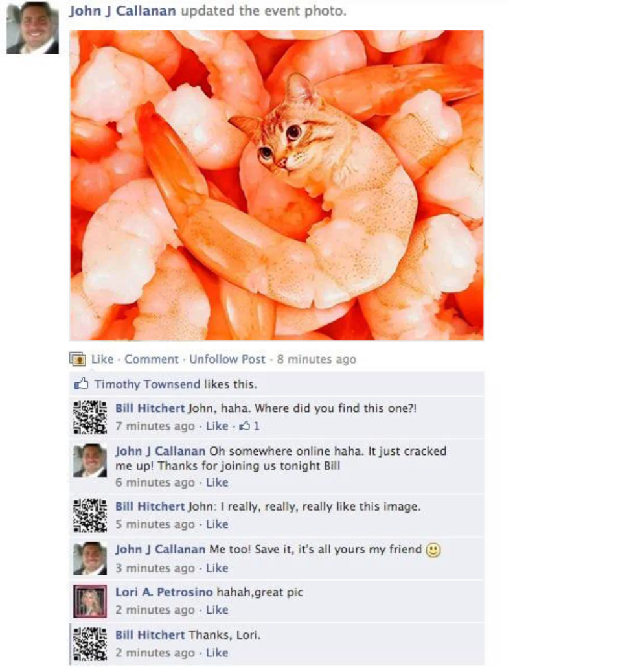Click Lori A. Petrosino's profile avatar
Viewport: 629px width, 672px height.
[x=90, y=601]
